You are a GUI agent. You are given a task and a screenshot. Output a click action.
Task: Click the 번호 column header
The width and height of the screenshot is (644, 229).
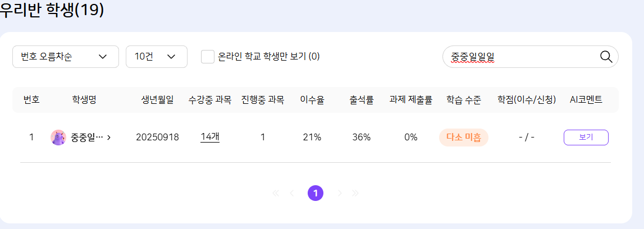(x=31, y=100)
